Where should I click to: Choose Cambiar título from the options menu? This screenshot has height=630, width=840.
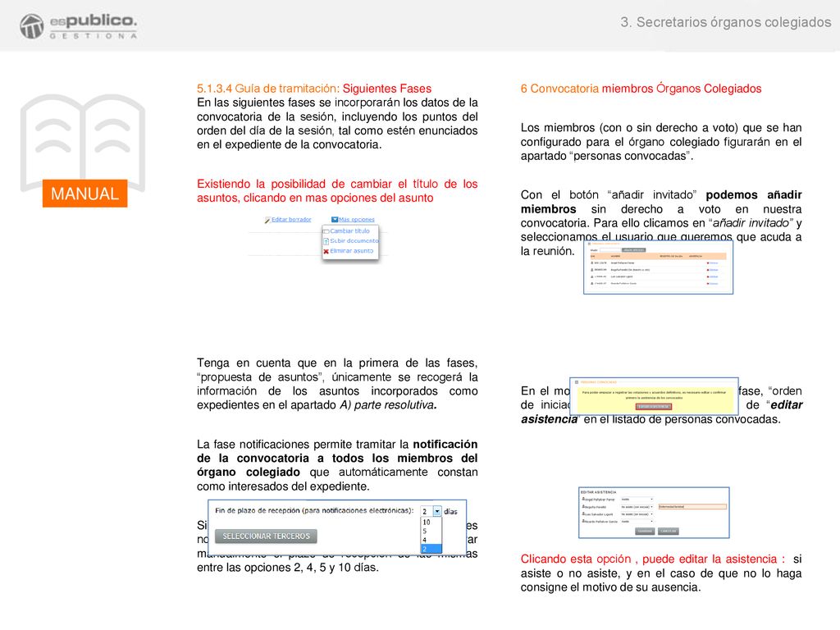coord(349,231)
